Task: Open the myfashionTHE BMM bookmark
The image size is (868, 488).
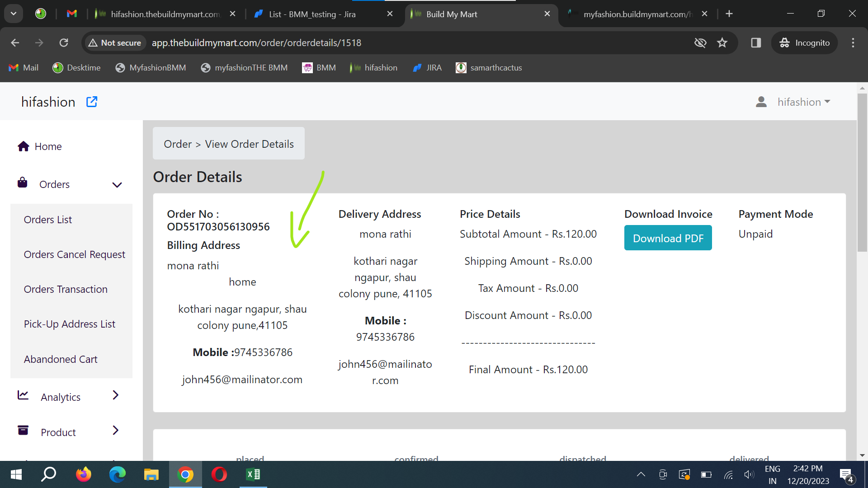Action: [x=244, y=68]
